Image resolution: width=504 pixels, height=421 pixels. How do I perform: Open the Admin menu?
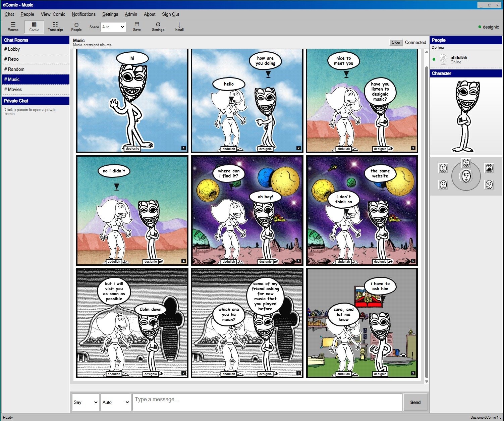131,14
